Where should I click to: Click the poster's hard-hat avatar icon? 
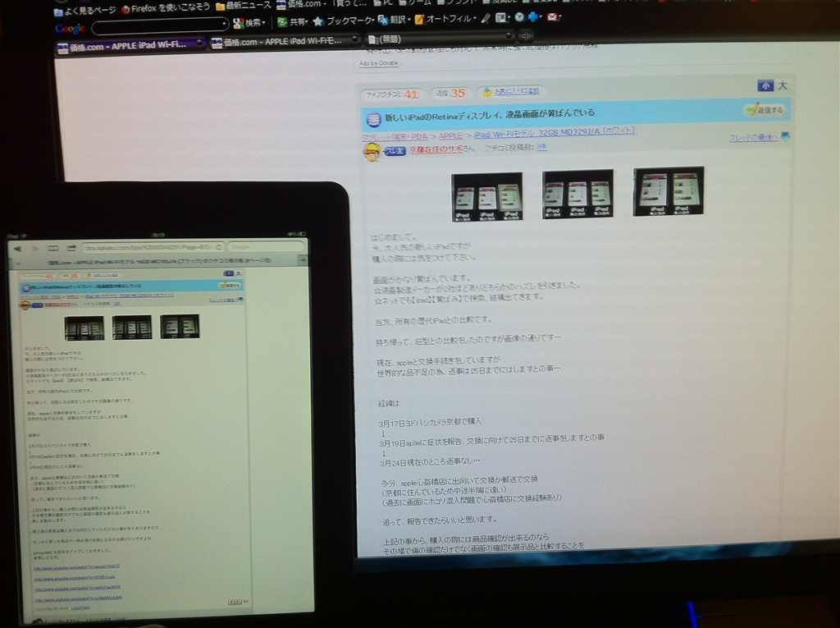(372, 153)
